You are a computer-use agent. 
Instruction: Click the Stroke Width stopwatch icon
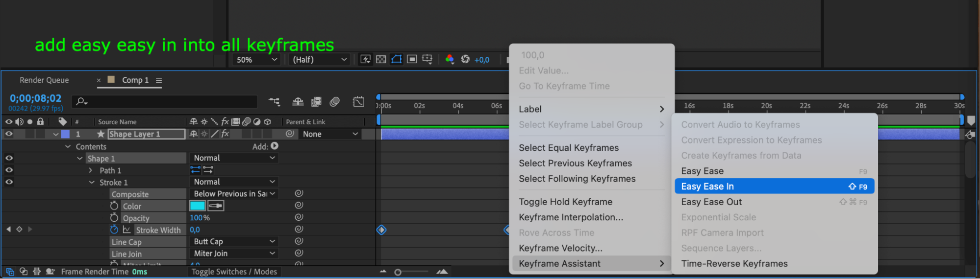point(114,230)
